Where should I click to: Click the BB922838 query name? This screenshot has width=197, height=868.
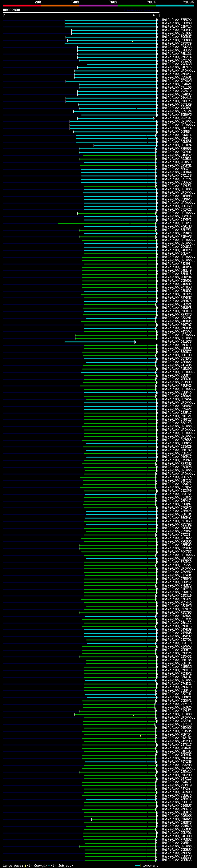pos(11,10)
